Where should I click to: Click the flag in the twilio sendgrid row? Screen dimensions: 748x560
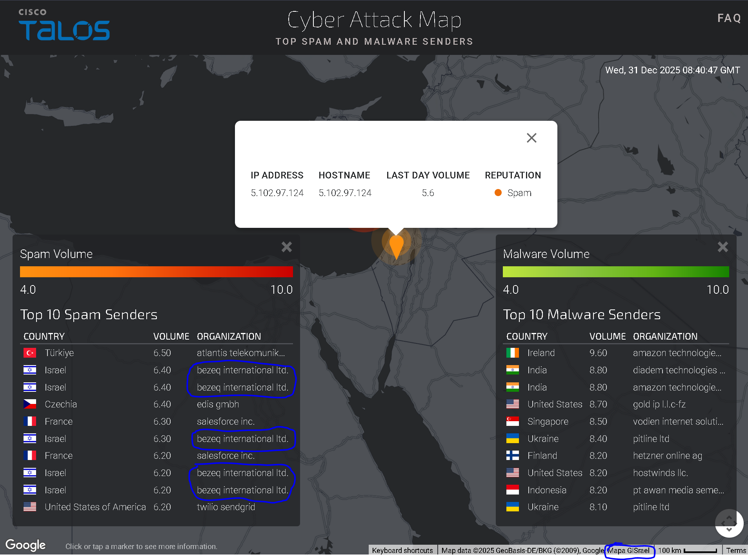point(30,507)
